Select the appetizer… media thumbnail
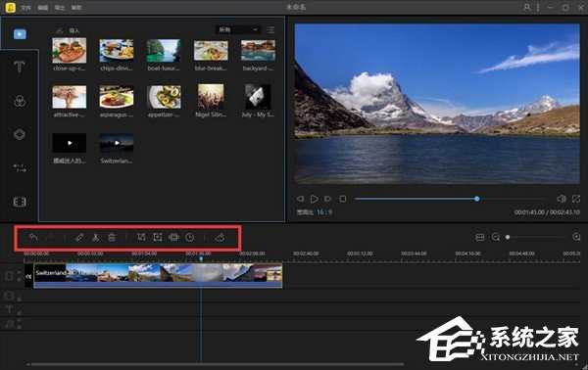 click(x=164, y=97)
